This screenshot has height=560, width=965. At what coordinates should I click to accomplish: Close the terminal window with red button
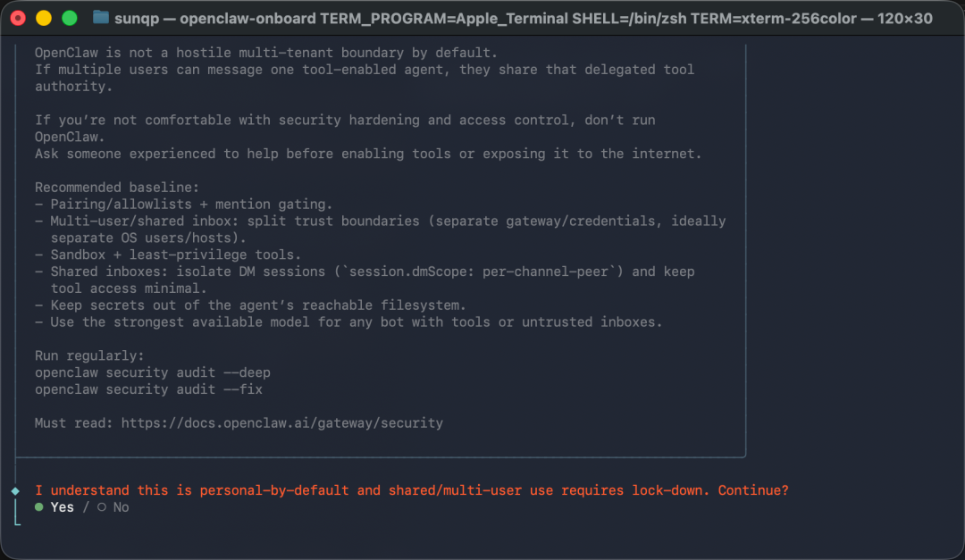[19, 18]
